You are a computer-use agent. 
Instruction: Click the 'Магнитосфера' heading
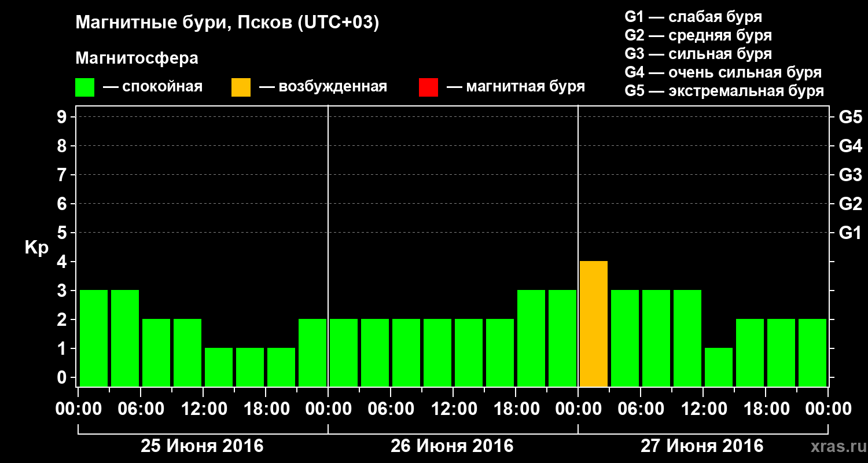tap(137, 58)
